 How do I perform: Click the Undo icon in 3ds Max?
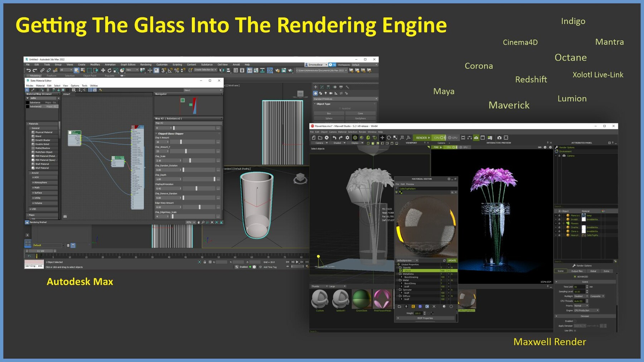[x=29, y=70]
